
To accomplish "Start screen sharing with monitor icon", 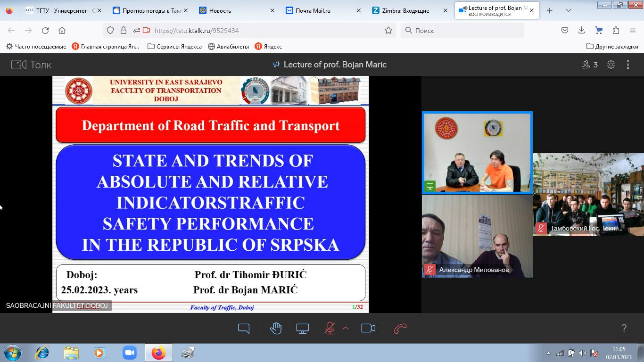I will 303,329.
